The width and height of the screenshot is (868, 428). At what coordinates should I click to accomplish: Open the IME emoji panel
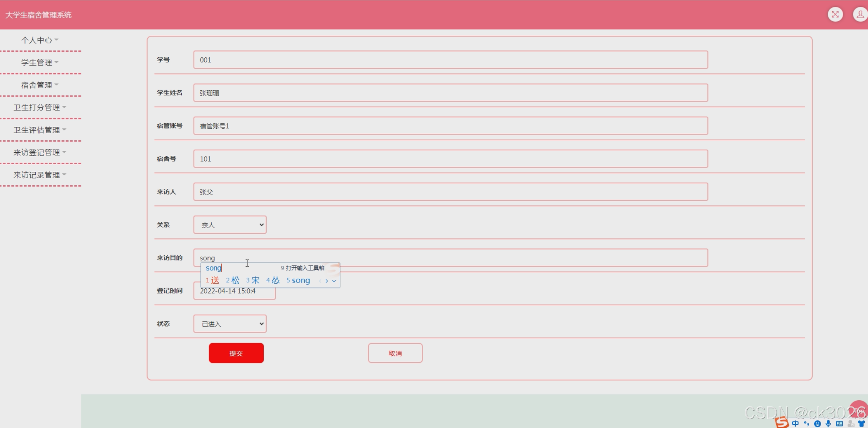(x=817, y=423)
